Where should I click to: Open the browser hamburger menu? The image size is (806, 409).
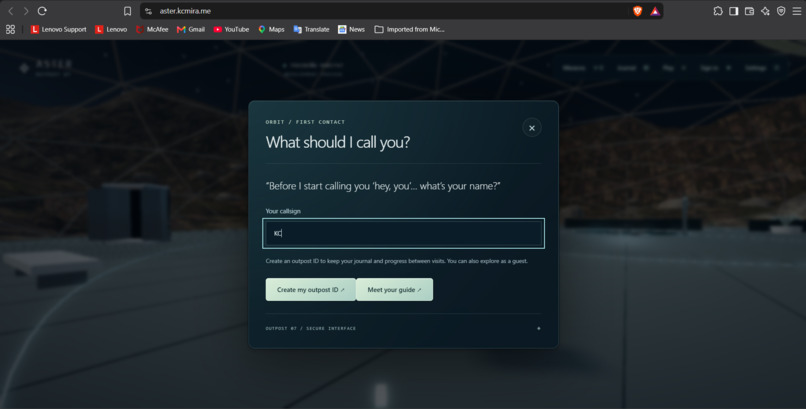[797, 11]
